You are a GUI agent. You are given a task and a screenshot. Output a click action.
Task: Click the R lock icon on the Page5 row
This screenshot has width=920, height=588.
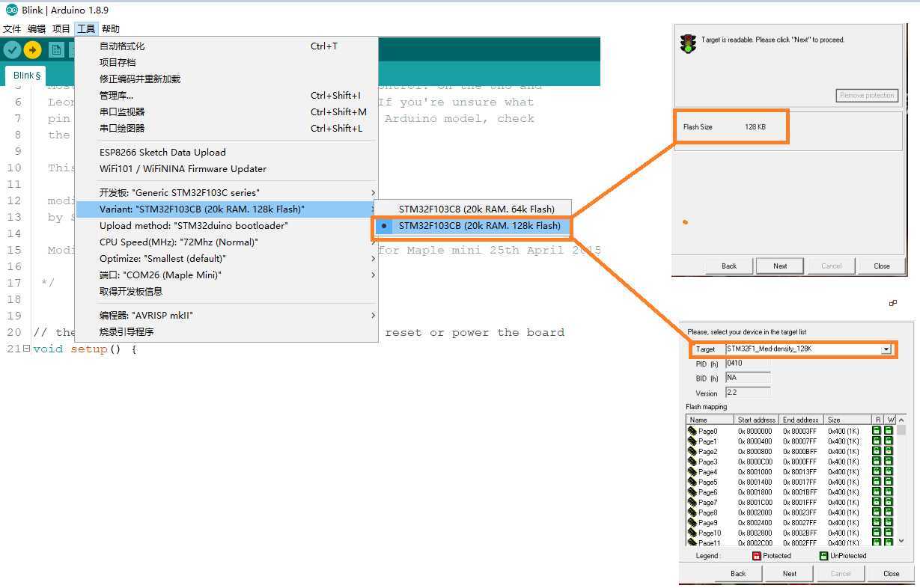tap(877, 482)
